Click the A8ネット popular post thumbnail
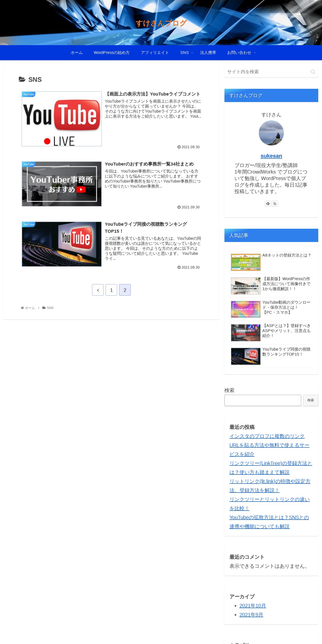Image resolution: width=322 pixels, height=644 pixels. coord(246,262)
